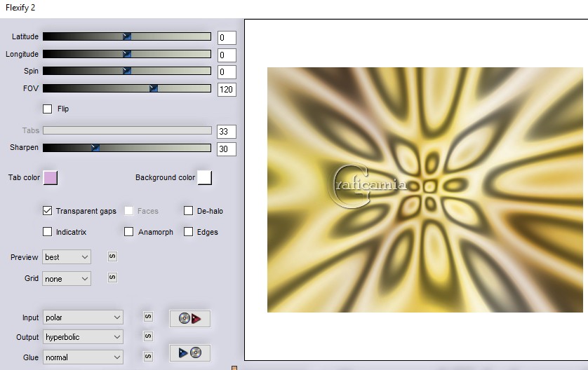The width and height of the screenshot is (588, 370).
Task: Click the Longitude value field
Action: (227, 55)
